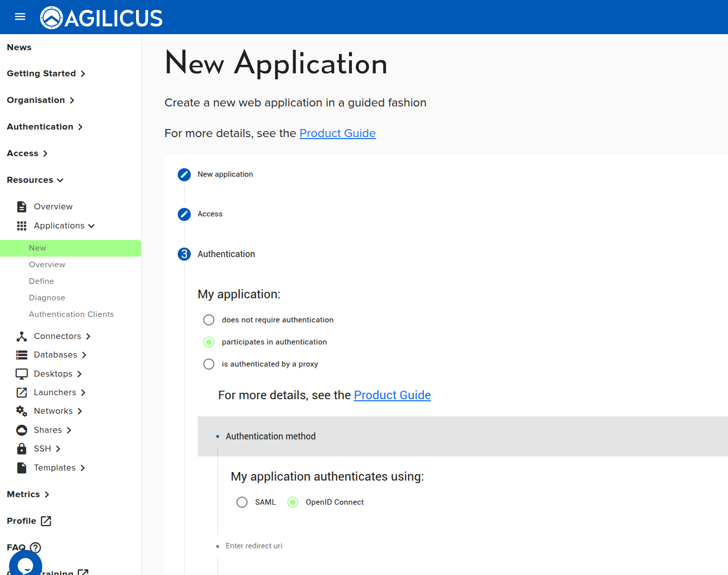Click the Desktops monitor icon
The width and height of the screenshot is (728, 575).
click(x=22, y=374)
